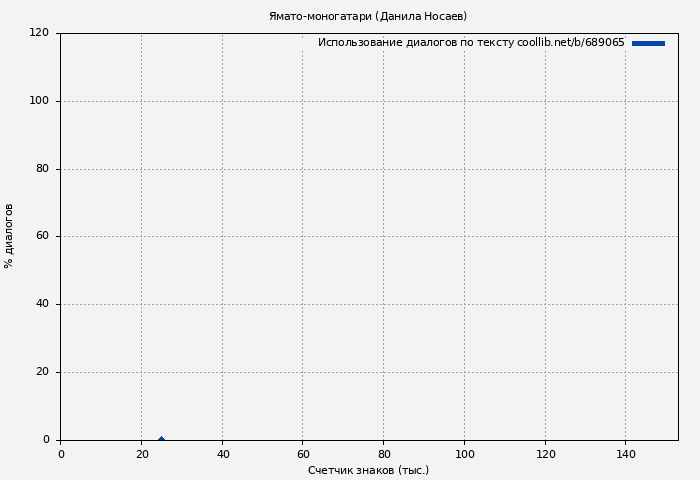Screen dimensions: 700x480
Task: Click the 60 tick label on the vertical axis
Action: tap(42, 236)
